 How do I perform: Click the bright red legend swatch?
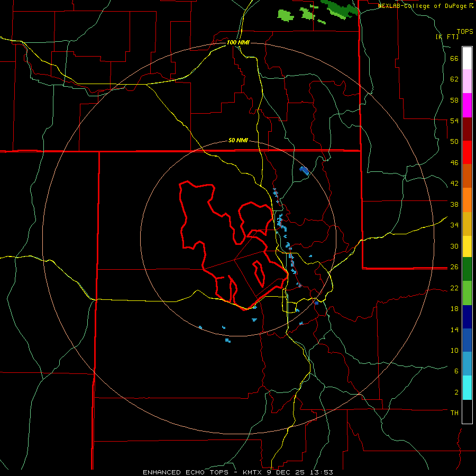467,152
